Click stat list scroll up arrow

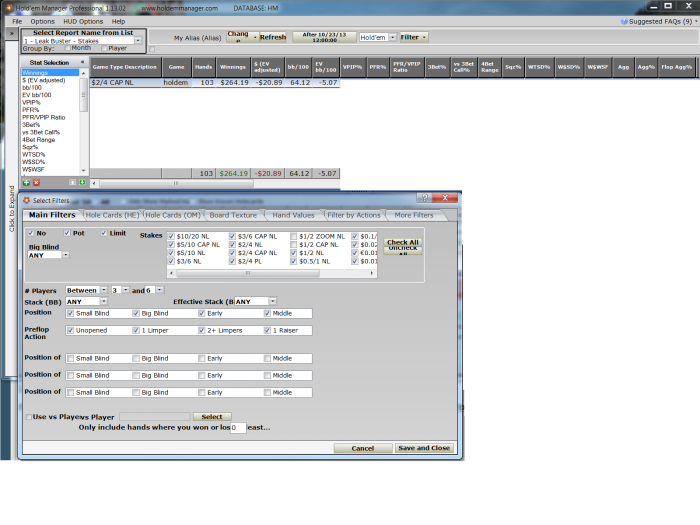pos(83,72)
